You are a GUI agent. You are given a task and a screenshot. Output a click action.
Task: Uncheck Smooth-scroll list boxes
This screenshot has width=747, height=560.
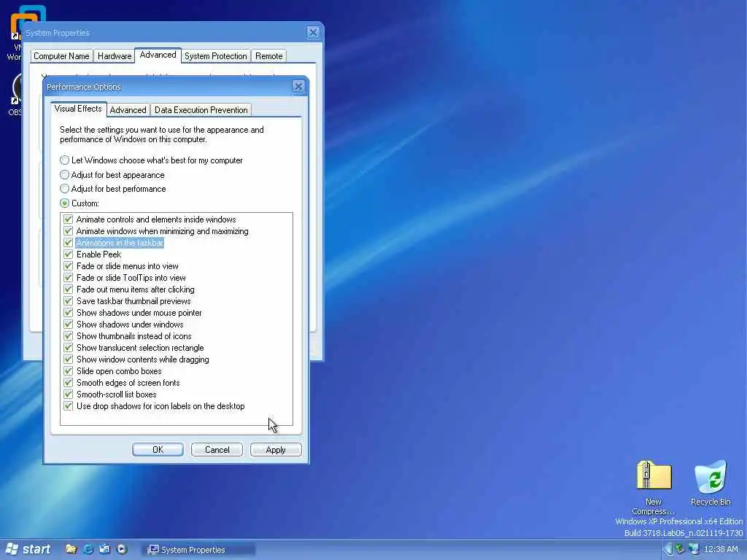coord(68,394)
